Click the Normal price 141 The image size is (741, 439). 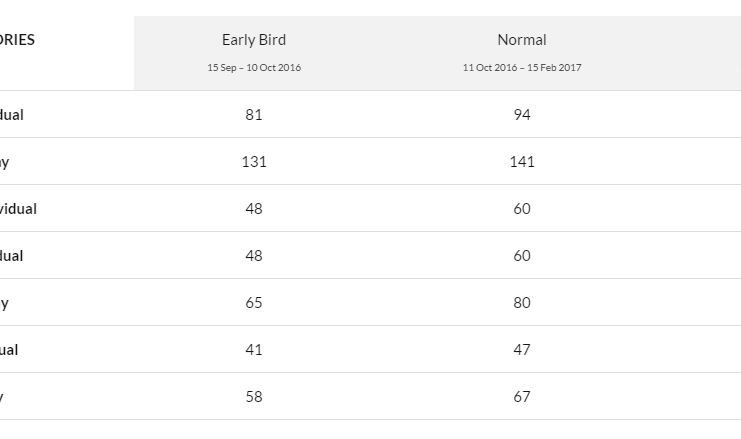(x=522, y=162)
